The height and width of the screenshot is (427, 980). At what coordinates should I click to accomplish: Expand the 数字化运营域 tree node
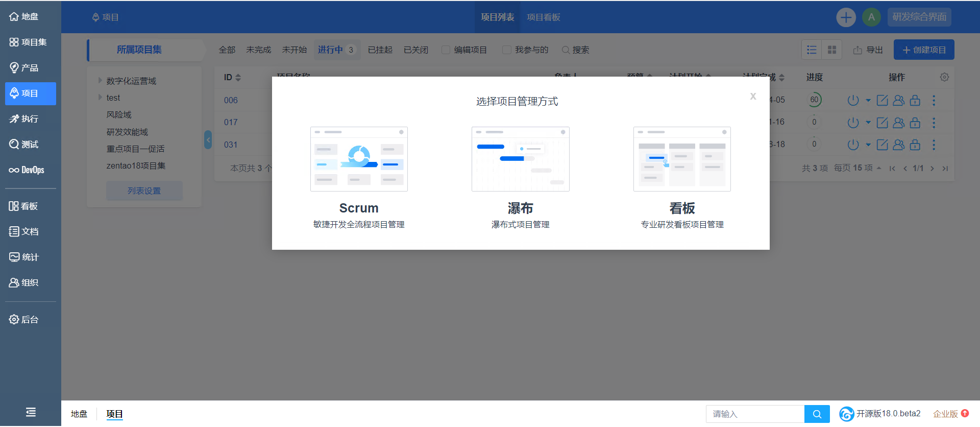click(x=100, y=81)
